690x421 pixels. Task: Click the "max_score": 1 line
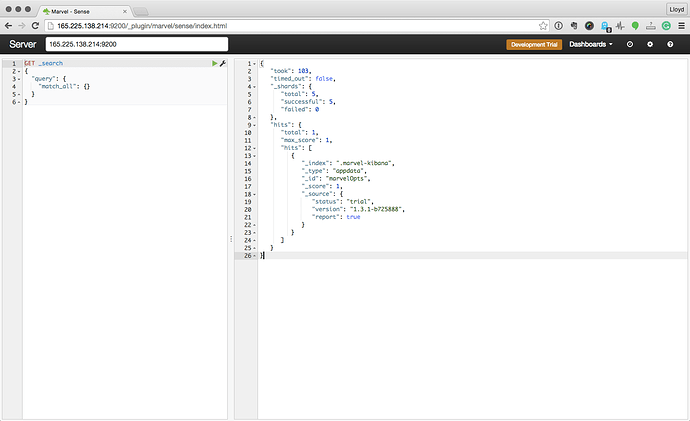pos(306,140)
